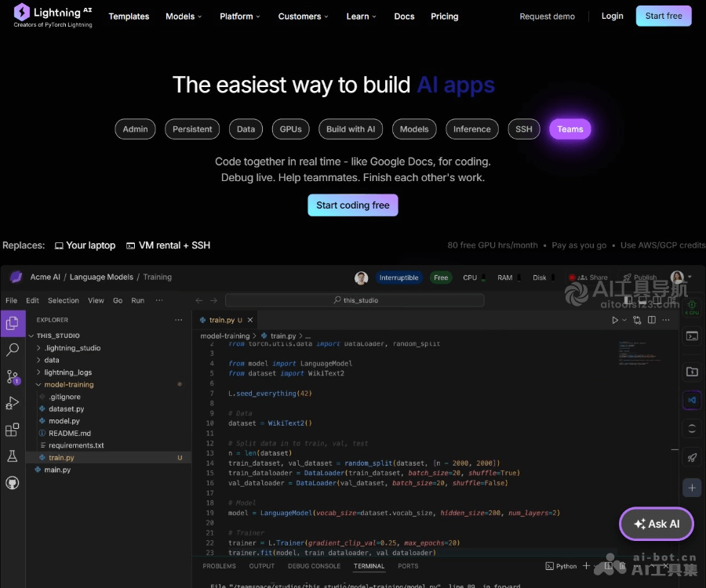
Task: Open the Models navigation dropdown
Action: pyautogui.click(x=184, y=16)
